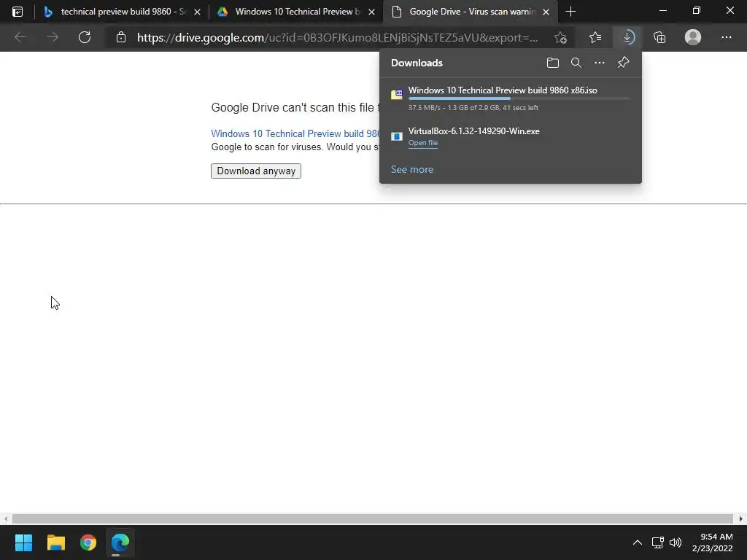Go forward to next page
747x560 pixels.
click(x=53, y=37)
